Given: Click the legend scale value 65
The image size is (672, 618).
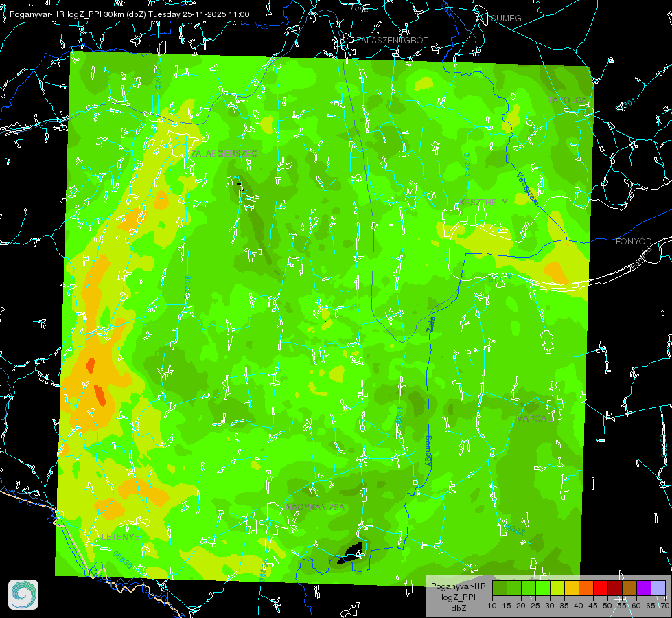Looking at the screenshot, I should tap(651, 606).
